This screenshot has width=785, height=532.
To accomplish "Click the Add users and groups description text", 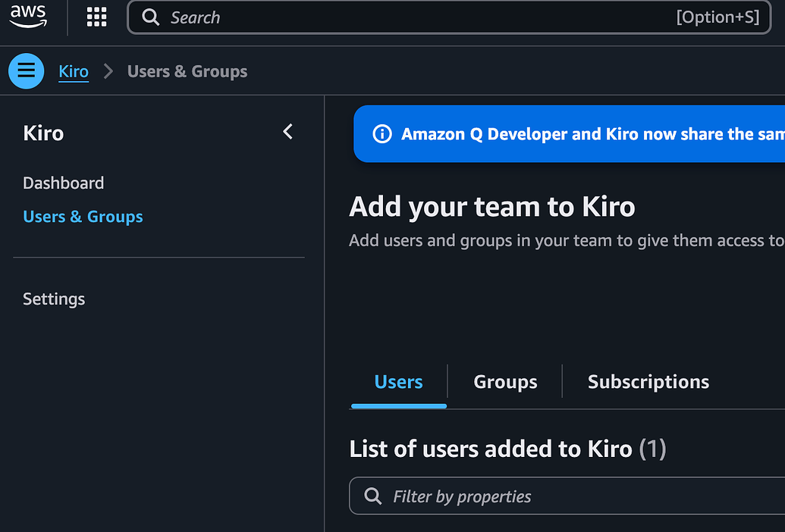I will click(567, 240).
